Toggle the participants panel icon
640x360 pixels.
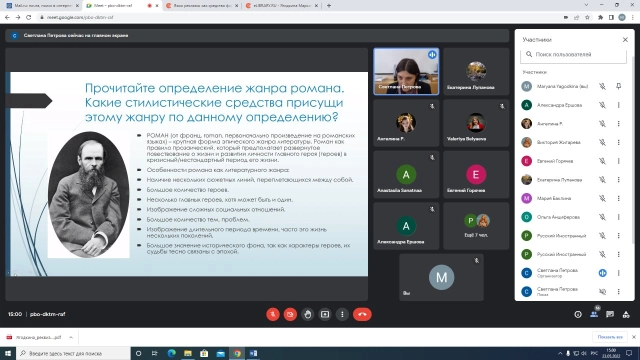coord(594,314)
